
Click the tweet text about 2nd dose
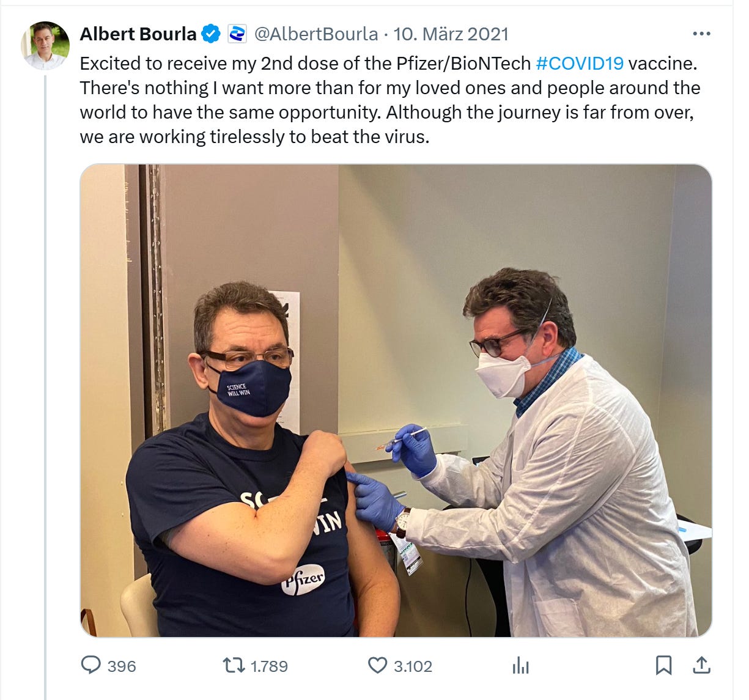(390, 100)
